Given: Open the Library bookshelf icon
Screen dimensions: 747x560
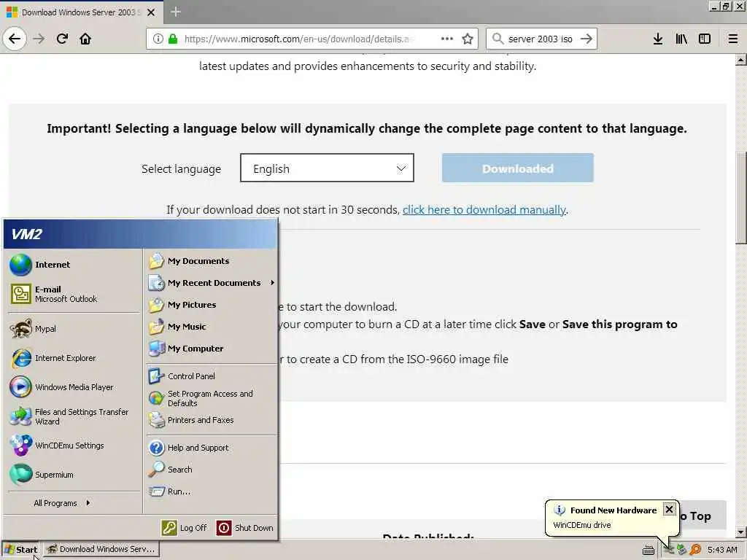Looking at the screenshot, I should point(681,39).
